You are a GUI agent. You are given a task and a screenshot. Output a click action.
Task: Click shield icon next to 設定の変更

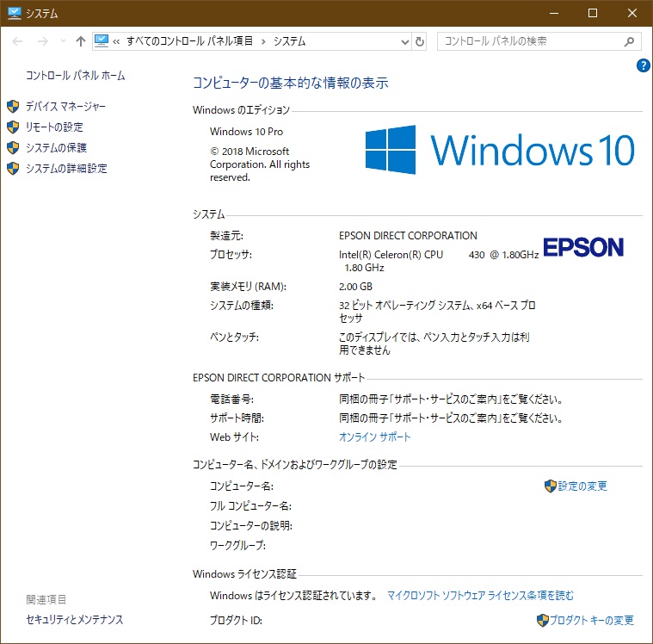tap(551, 486)
